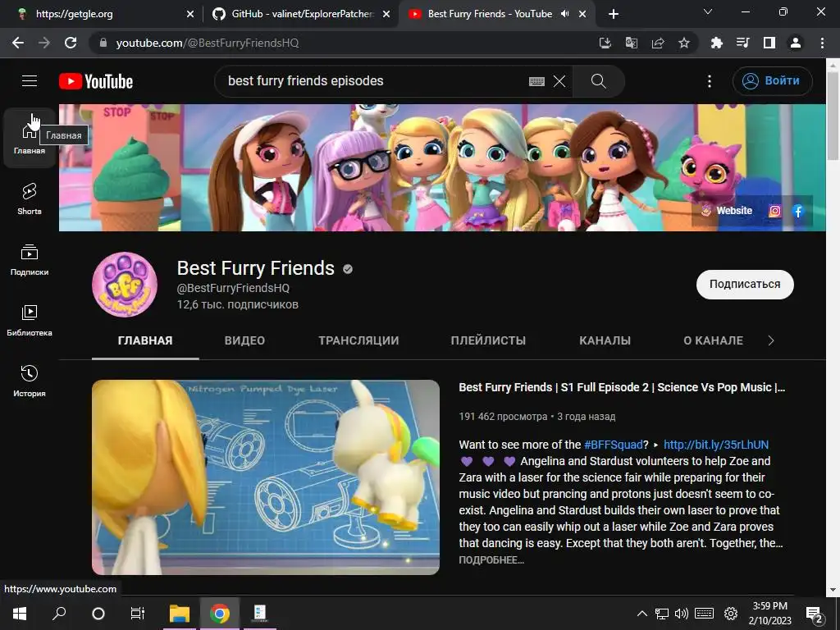Open the media controls icon in Chrome toolbar
This screenshot has height=630, width=840.
(x=742, y=43)
